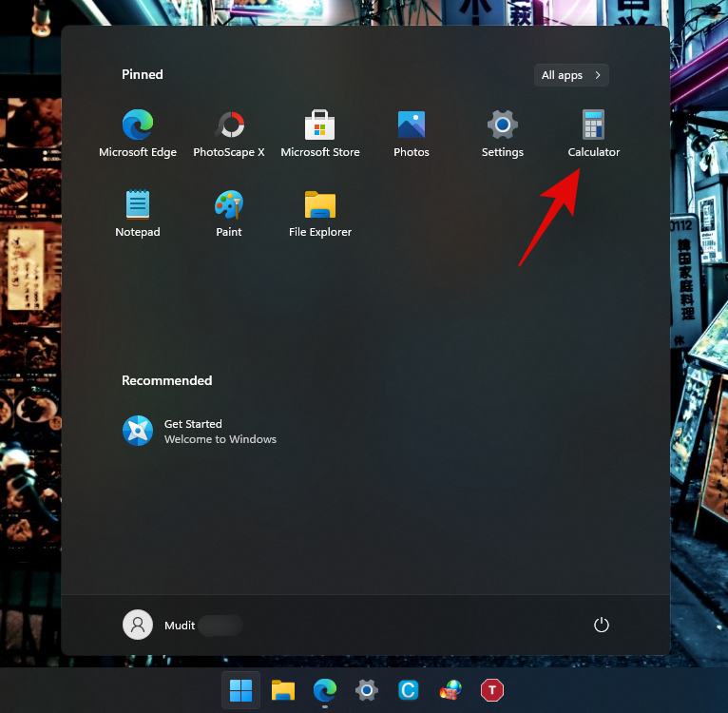Open the Get Started recommended item
728x713 pixels.
[x=200, y=432]
